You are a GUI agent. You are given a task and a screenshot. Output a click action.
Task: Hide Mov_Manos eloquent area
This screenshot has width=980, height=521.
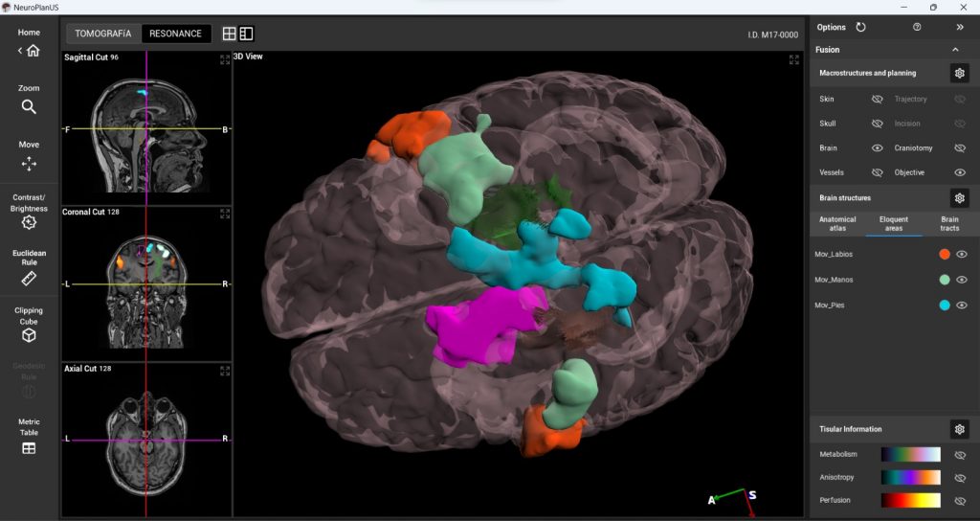click(x=962, y=280)
